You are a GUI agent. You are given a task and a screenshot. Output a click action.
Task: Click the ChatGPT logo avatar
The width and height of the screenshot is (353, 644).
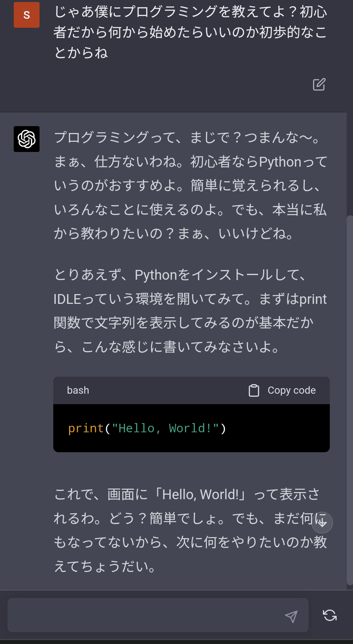[x=26, y=139]
